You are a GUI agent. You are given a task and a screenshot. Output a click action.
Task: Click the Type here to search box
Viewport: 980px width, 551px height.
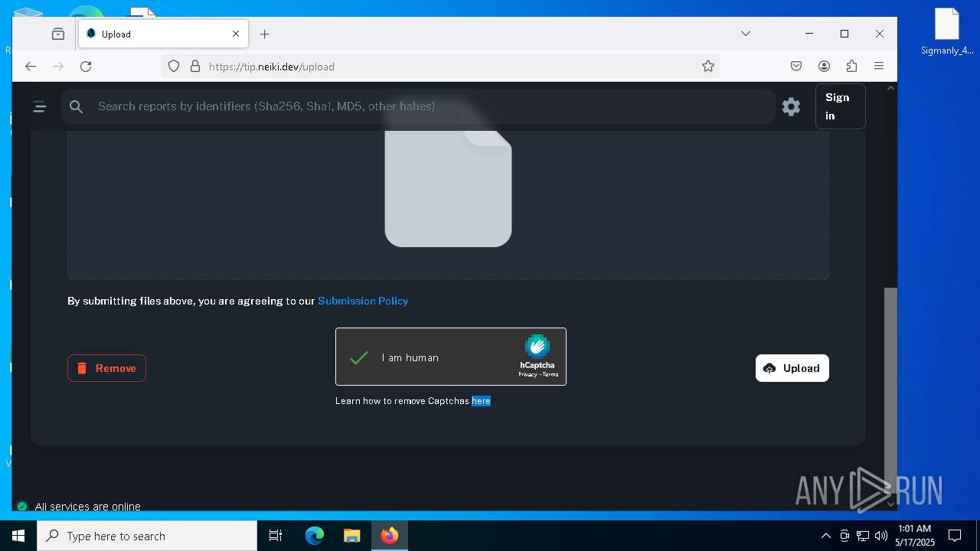(x=147, y=536)
